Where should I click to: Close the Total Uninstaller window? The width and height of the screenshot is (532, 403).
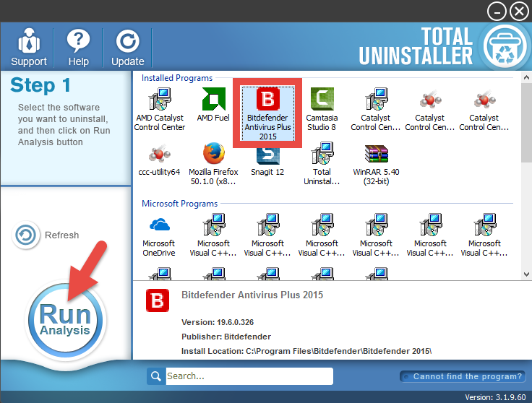click(519, 12)
